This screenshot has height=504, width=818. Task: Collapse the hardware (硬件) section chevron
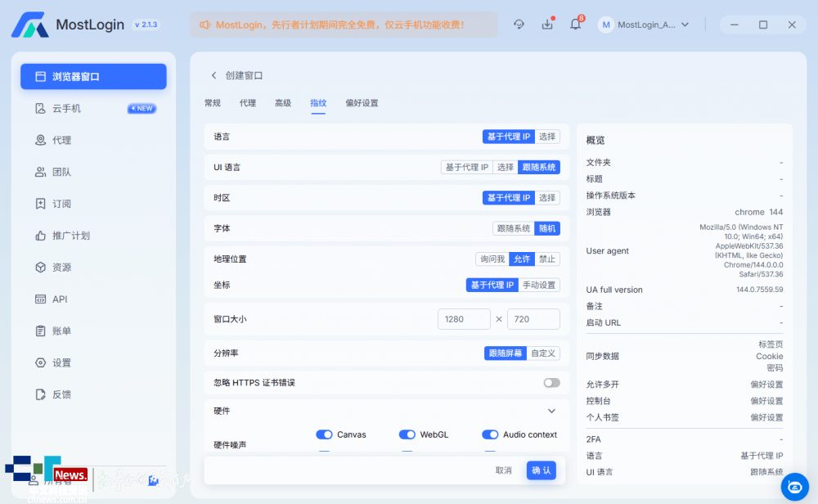tap(551, 411)
